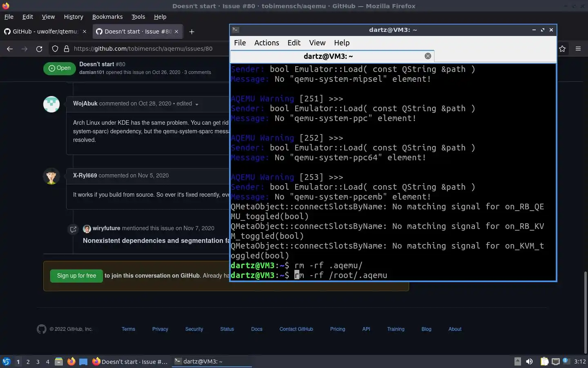Click WojAbuk's avatar image
The width and height of the screenshot is (588, 368).
coord(51,104)
